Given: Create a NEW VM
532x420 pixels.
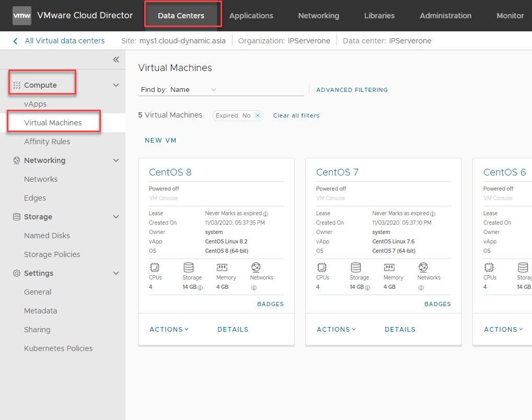Looking at the screenshot, I should click(x=160, y=141).
